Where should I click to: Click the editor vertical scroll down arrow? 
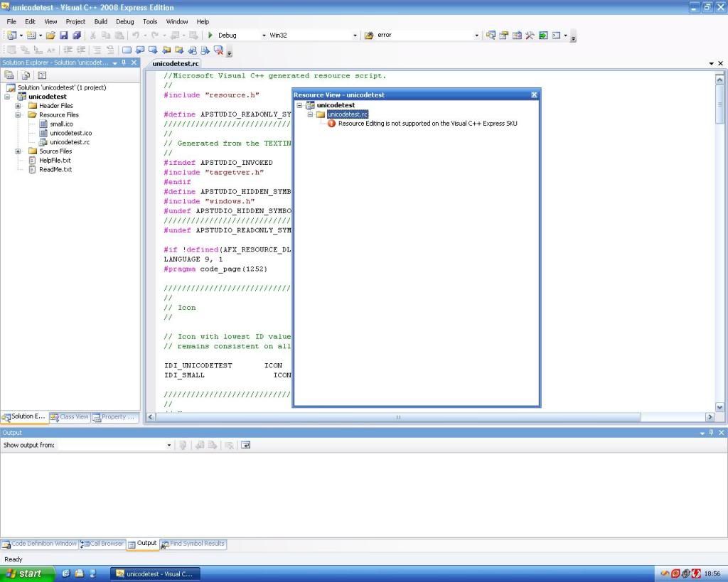[719, 407]
